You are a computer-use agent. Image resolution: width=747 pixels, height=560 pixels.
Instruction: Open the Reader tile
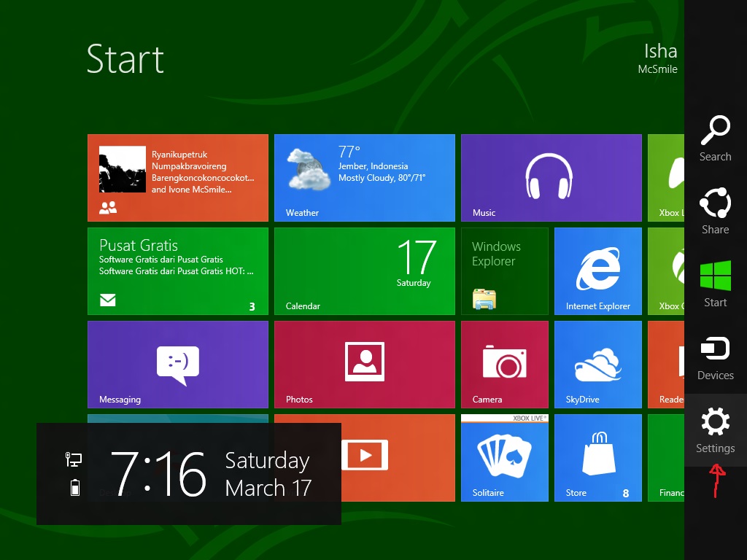[x=666, y=365]
